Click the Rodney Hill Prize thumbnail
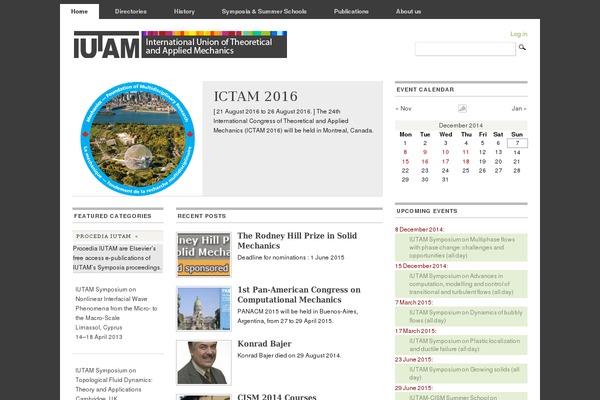 (204, 255)
